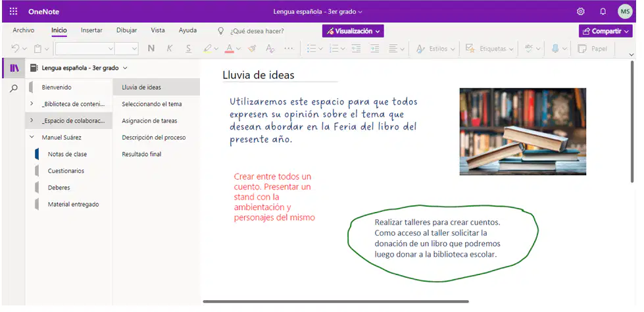Open the Paste options dropdown arrow
The width and height of the screenshot is (644, 312).
(x=47, y=49)
